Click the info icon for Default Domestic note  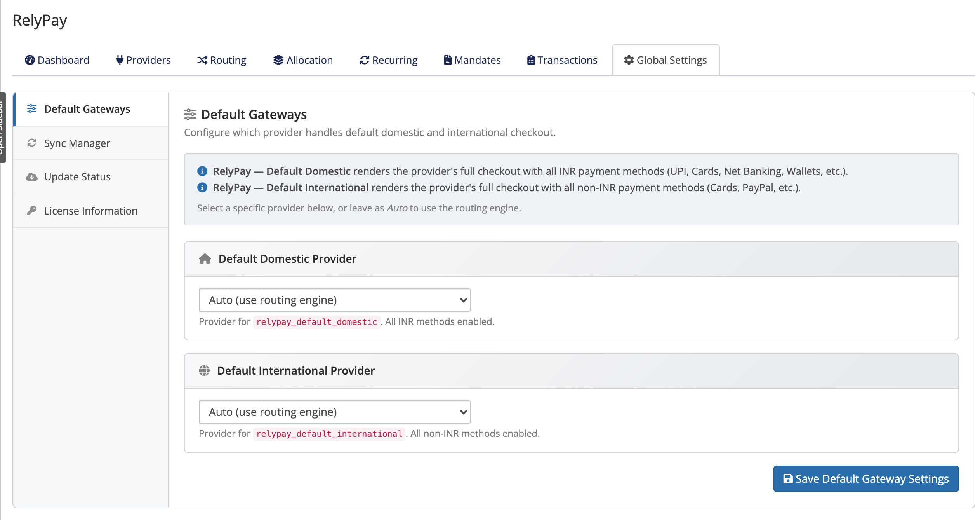[202, 171]
